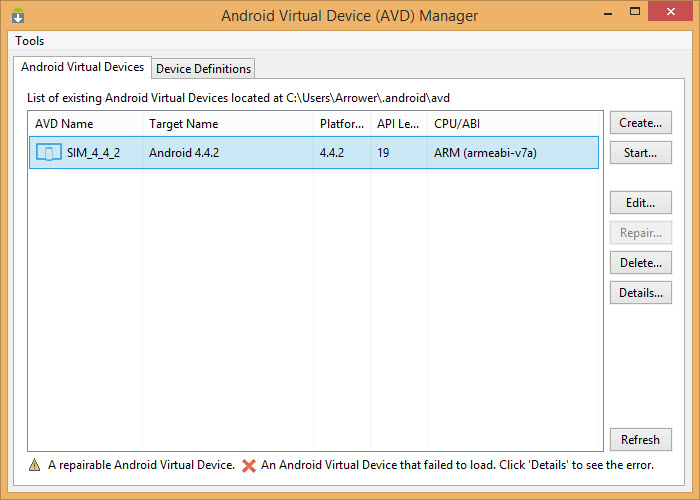Sort by the Target Name column header

[228, 124]
